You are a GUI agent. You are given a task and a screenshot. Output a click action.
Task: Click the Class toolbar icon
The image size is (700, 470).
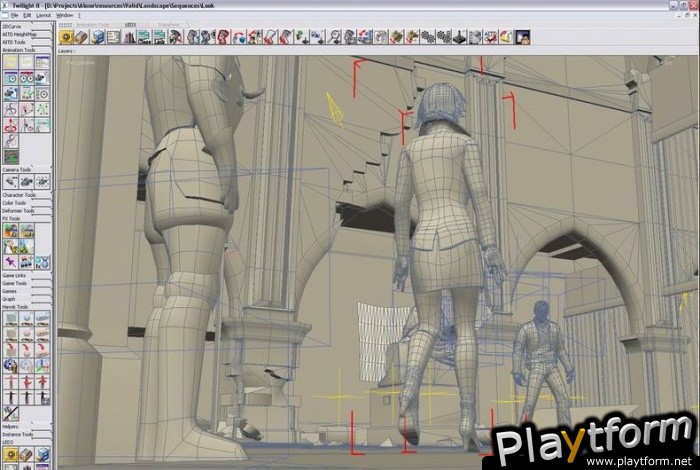coord(145,37)
